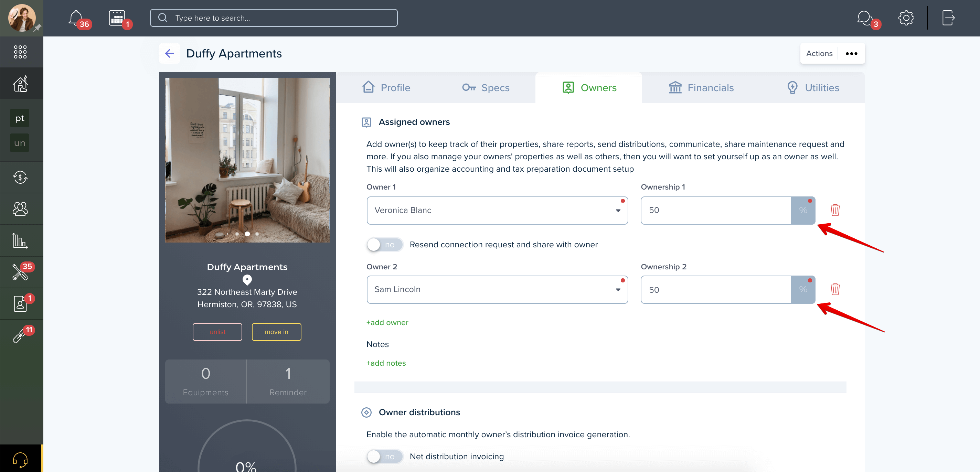980x472 pixels.
Task: Click the back arrow beside Duffy Apartments
Action: (170, 53)
